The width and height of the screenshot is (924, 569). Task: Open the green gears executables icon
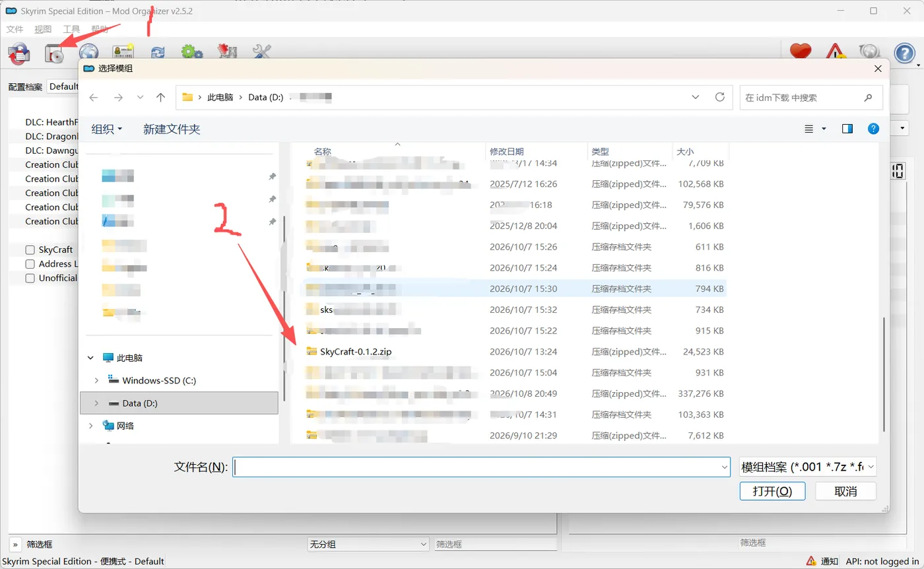pos(191,53)
